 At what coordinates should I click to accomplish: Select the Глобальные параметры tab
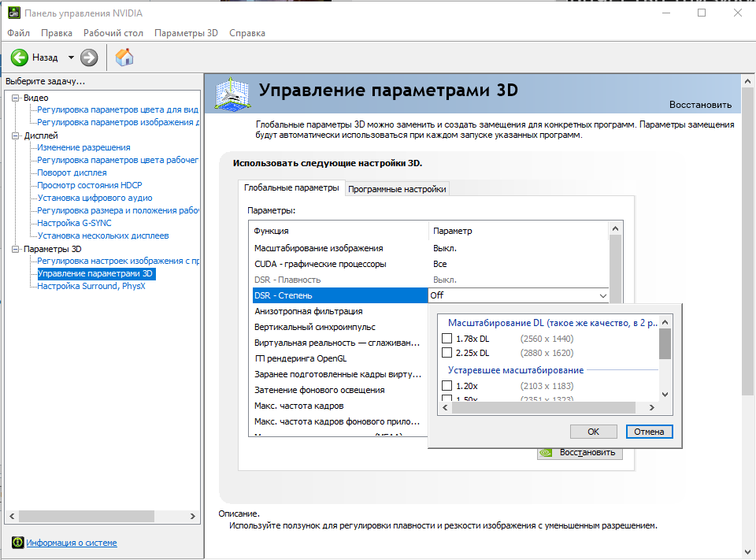pyautogui.click(x=291, y=187)
